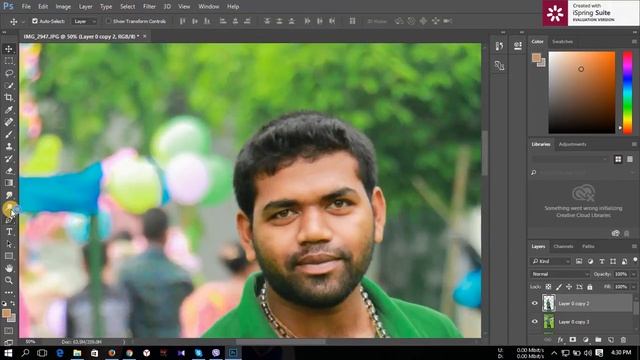
Task: Close the IMG_2947.JPG document tab
Action: tap(144, 36)
